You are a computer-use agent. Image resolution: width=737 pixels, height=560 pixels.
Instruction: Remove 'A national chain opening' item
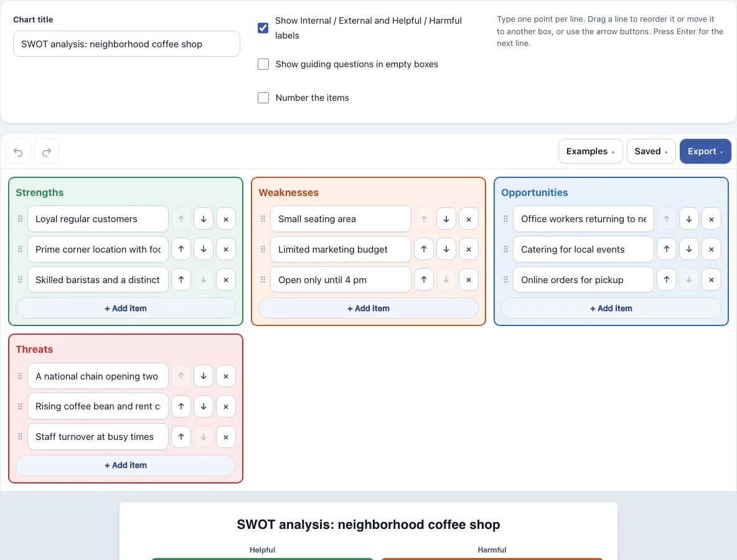[226, 376]
